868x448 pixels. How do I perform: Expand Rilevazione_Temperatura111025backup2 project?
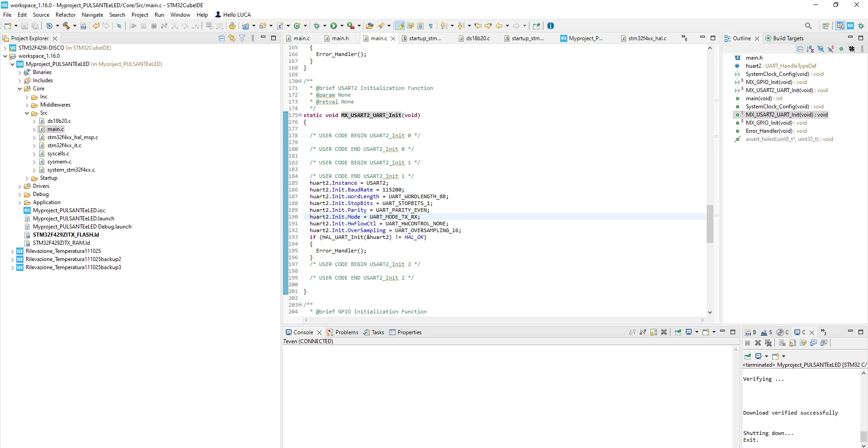(12, 259)
